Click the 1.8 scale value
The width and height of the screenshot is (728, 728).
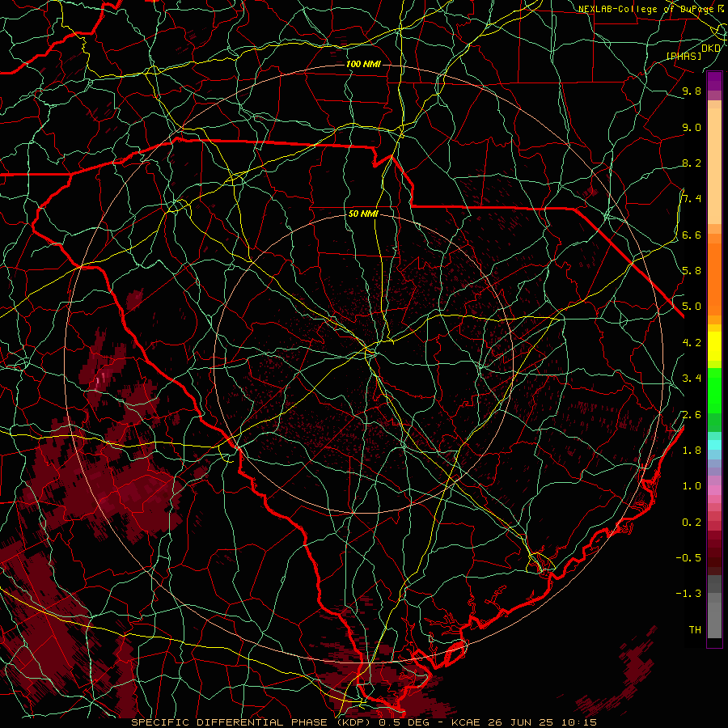[x=692, y=451]
